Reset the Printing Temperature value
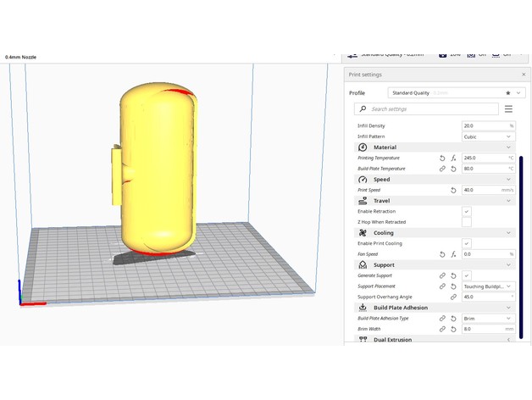Image resolution: width=532 pixels, height=400 pixels. 442,158
